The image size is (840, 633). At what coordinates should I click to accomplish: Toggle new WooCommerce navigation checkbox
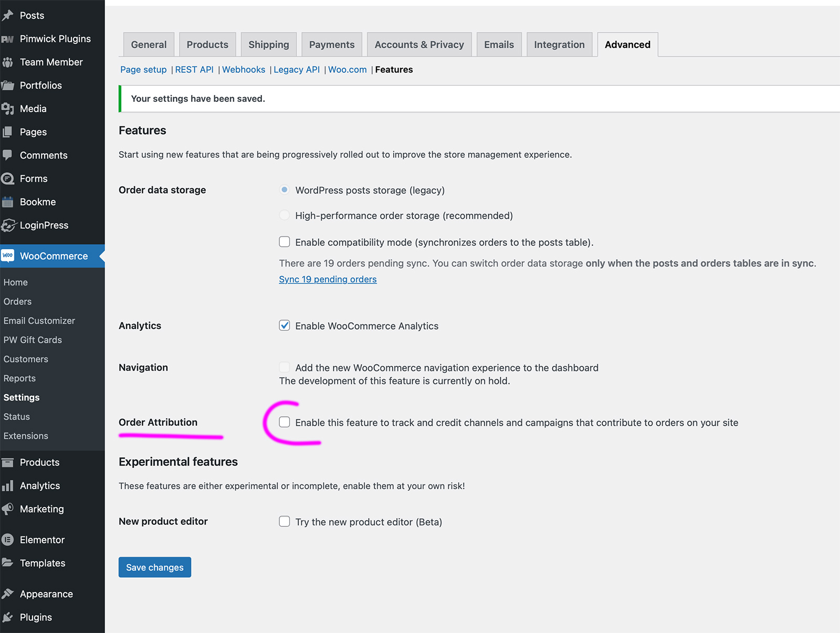click(x=284, y=367)
